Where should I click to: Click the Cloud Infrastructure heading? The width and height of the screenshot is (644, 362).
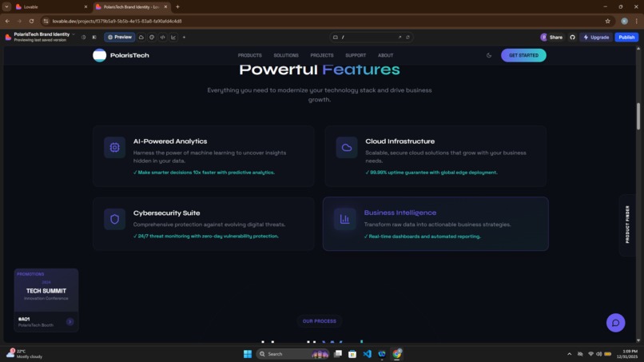[400, 141]
